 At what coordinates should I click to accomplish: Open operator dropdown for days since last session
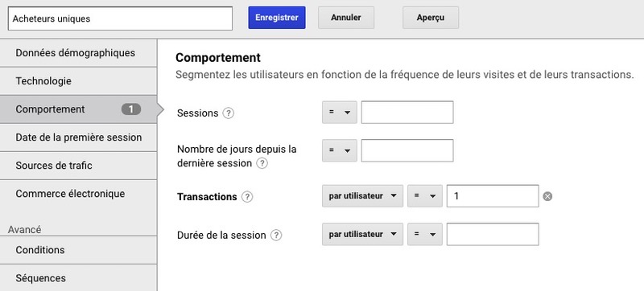point(340,150)
